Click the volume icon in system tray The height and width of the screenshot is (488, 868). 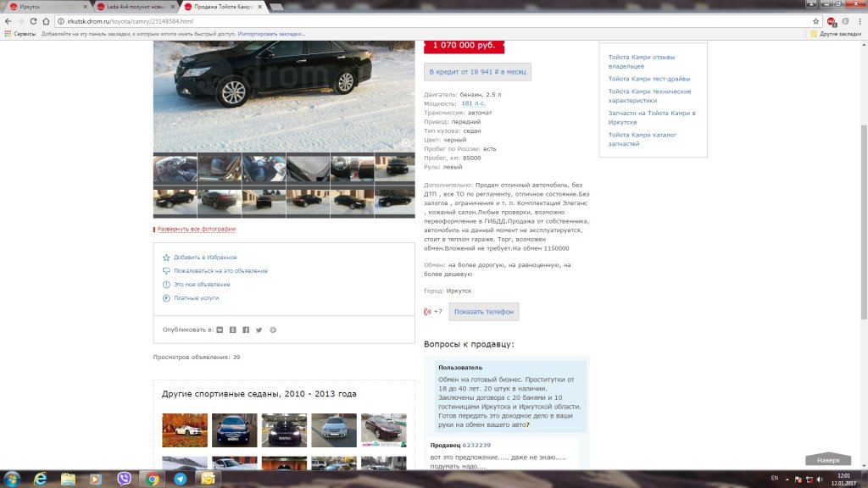click(x=820, y=480)
